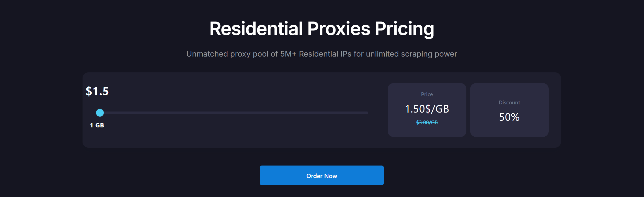Screen dimensions: 644x197
Task: Click the blue slider handle at 1 GB
Action: 100,113
